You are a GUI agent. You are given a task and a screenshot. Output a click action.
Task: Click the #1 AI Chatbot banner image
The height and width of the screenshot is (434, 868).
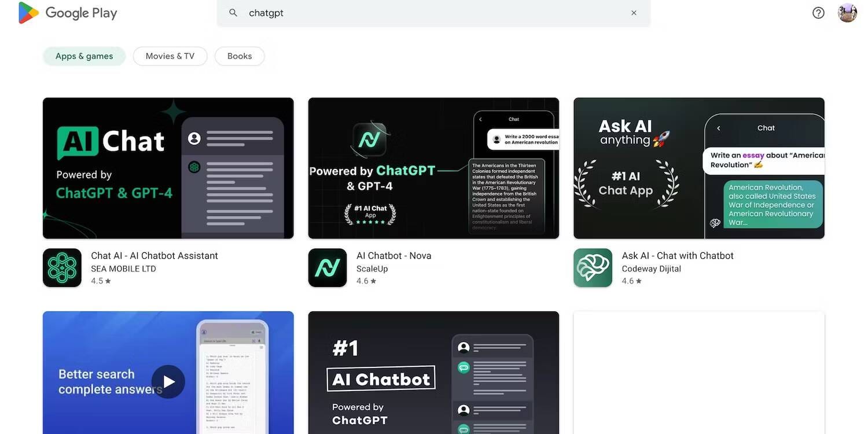pos(433,373)
